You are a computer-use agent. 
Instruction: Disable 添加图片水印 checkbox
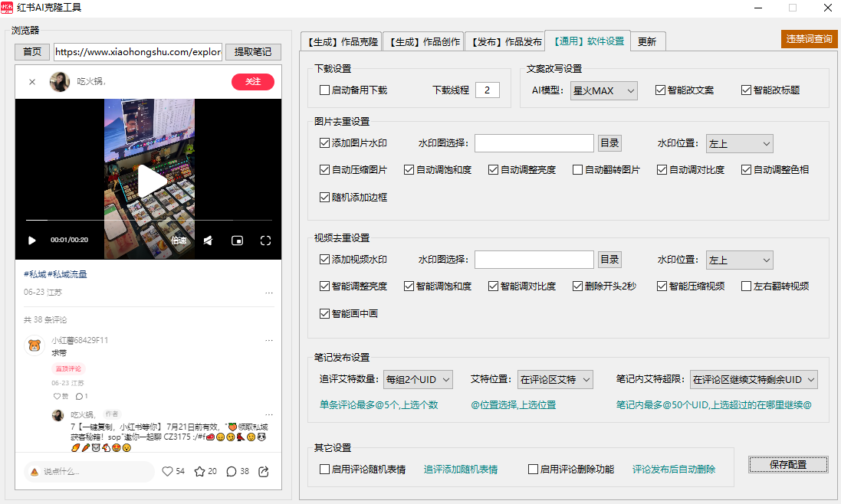tap(324, 143)
